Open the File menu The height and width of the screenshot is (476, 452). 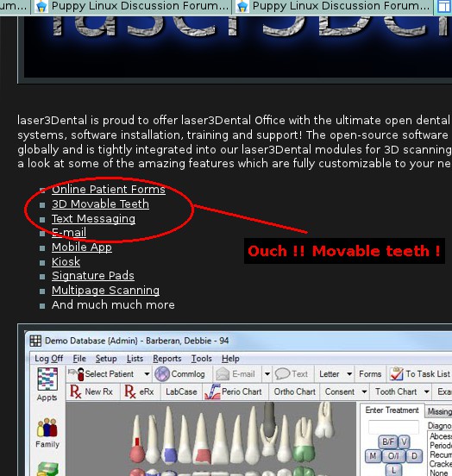(x=79, y=359)
